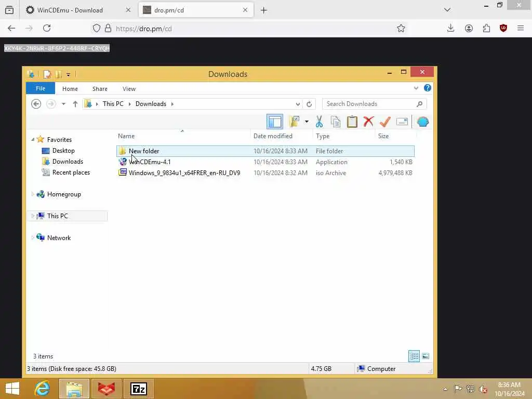
Task: Select the New folder row
Action: pos(265,151)
